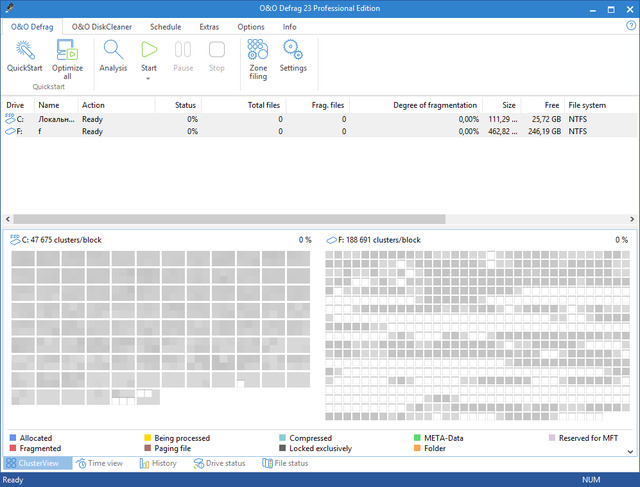Switch to the O&O Defrag tab
Image resolution: width=640 pixels, height=487 pixels.
point(32,27)
